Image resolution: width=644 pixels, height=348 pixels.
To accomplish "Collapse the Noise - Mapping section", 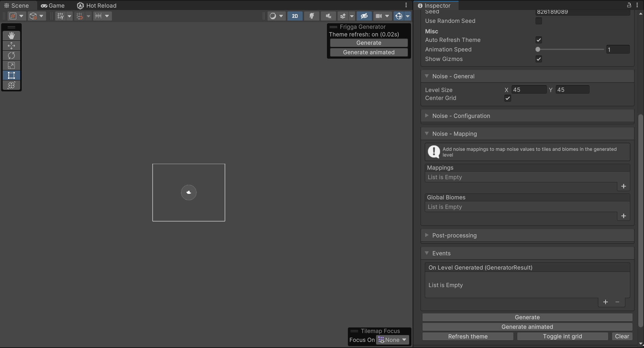I will [x=427, y=134].
